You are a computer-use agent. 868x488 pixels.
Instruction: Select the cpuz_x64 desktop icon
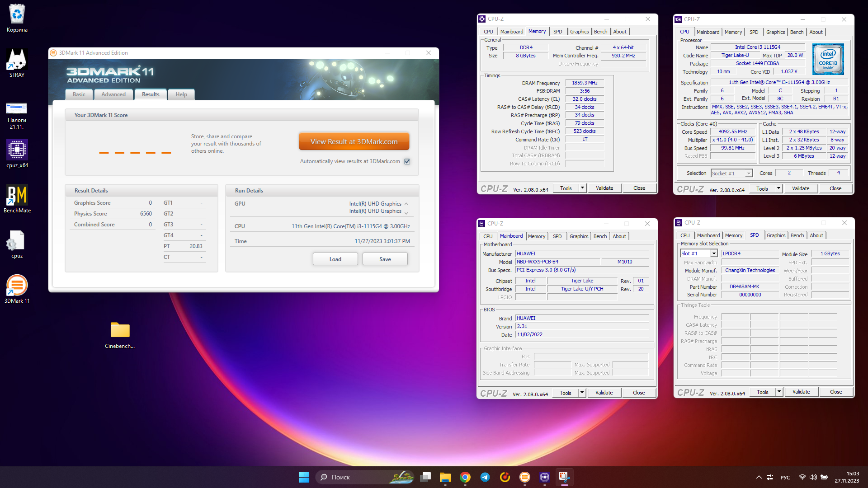point(17,154)
